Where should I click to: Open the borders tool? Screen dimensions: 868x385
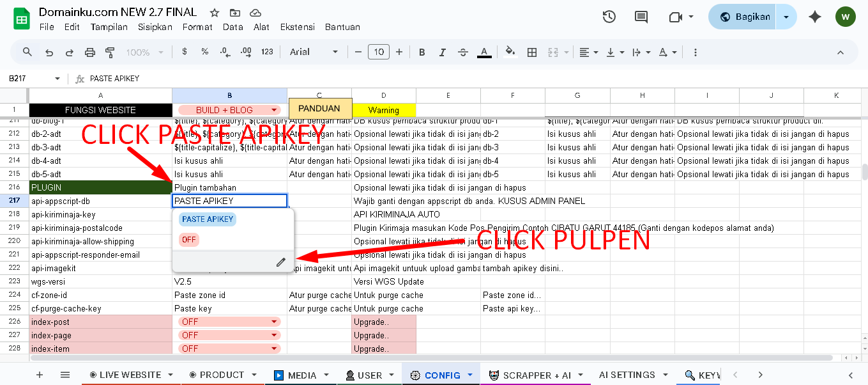[532, 52]
